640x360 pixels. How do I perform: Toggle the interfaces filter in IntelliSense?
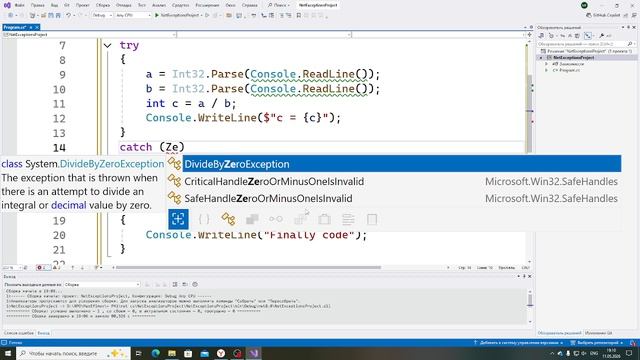[x=276, y=219]
